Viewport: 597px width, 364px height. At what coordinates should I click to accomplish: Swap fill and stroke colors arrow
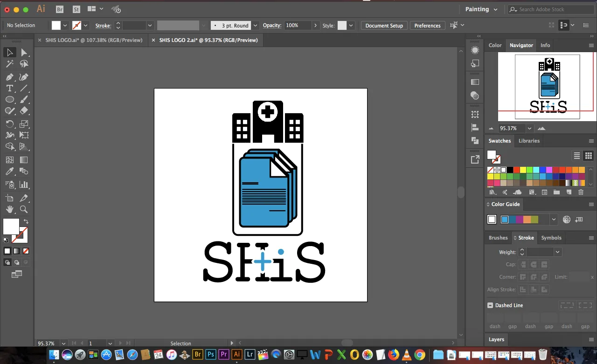point(26,221)
